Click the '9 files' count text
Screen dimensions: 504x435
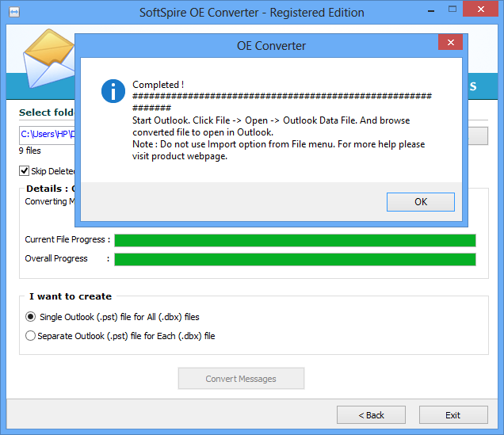[x=29, y=151]
